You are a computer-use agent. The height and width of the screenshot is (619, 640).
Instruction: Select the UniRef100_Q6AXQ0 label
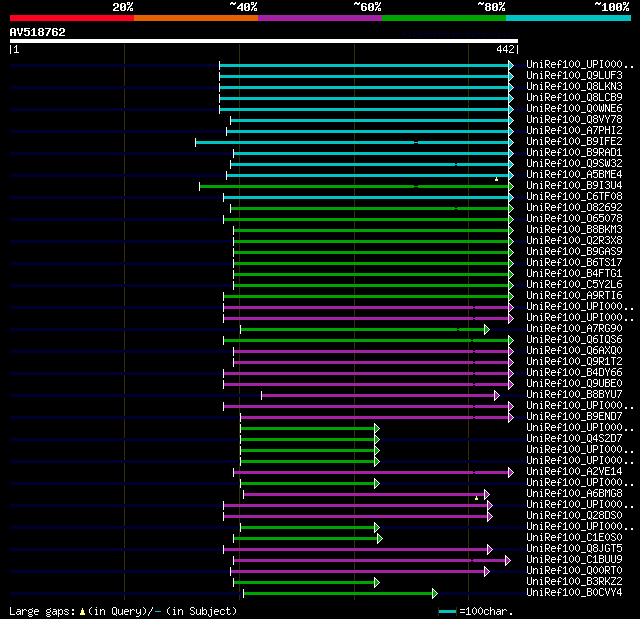coord(574,351)
